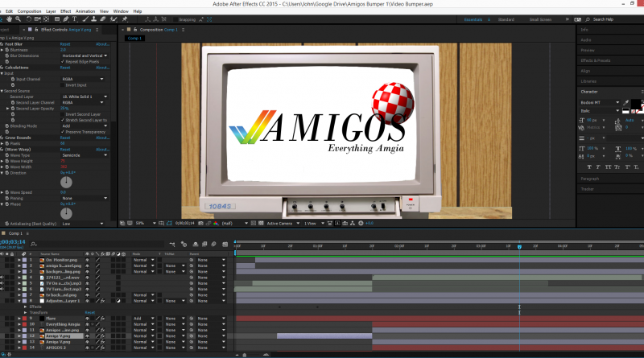Toggle the timeline Motion Blur enable icon

coord(213,245)
